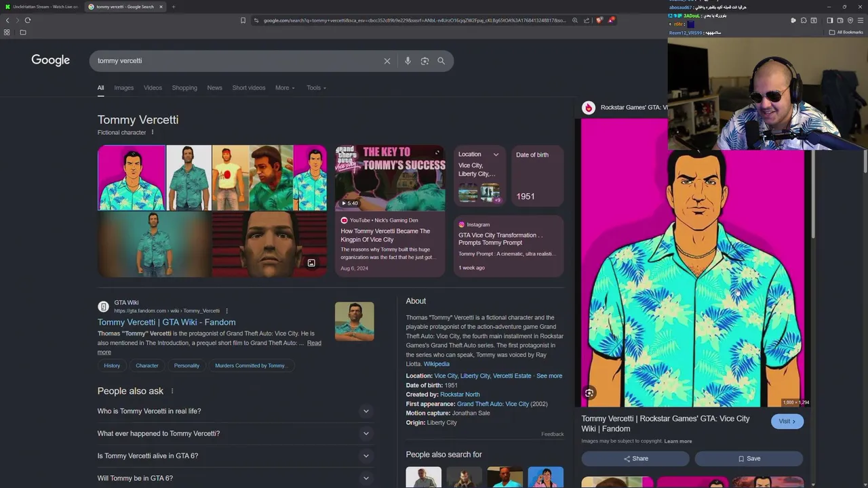868x488 pixels.
Task: Click the Lens icon on the large image
Action: coord(589,393)
